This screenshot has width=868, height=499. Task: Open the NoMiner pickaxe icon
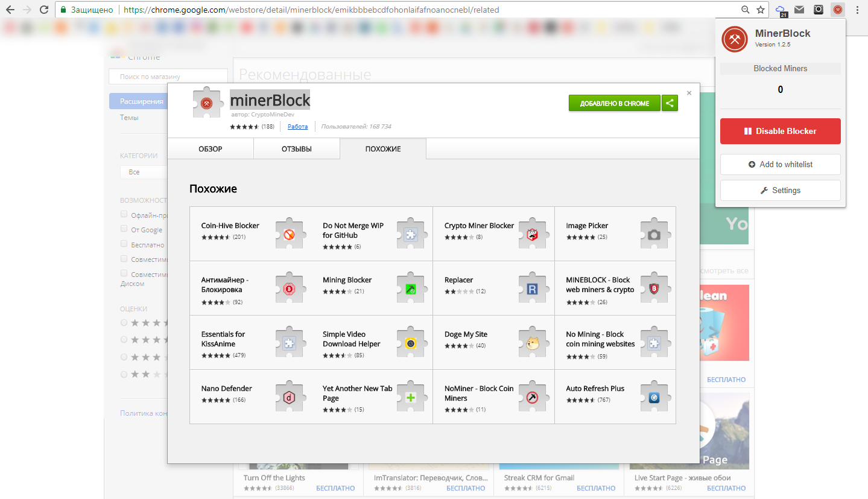[534, 397]
